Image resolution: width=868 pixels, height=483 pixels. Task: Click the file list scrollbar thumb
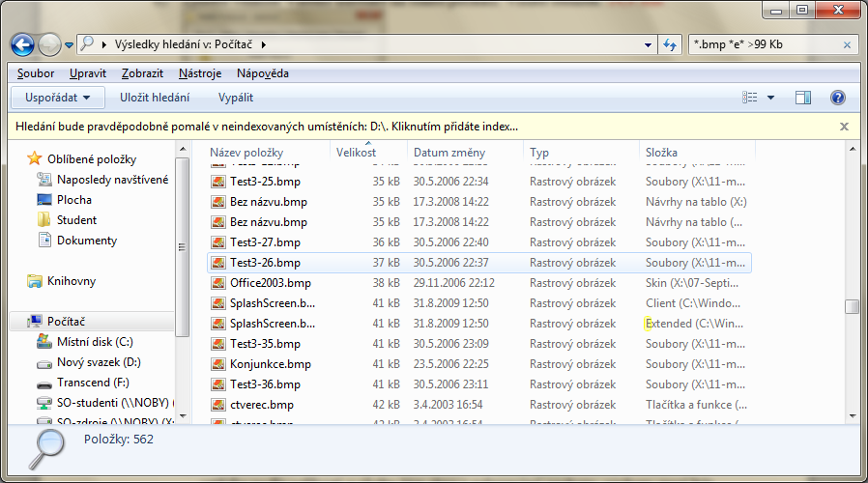coord(853,306)
